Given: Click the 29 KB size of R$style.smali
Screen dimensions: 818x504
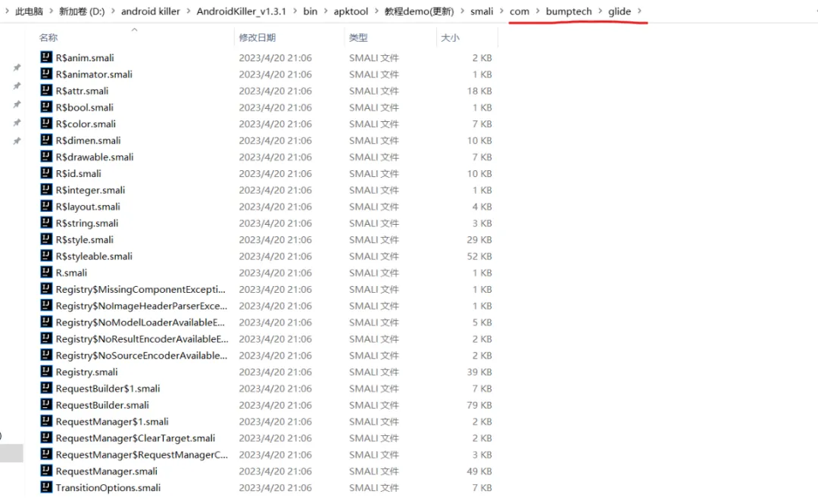Looking at the screenshot, I should (479, 240).
